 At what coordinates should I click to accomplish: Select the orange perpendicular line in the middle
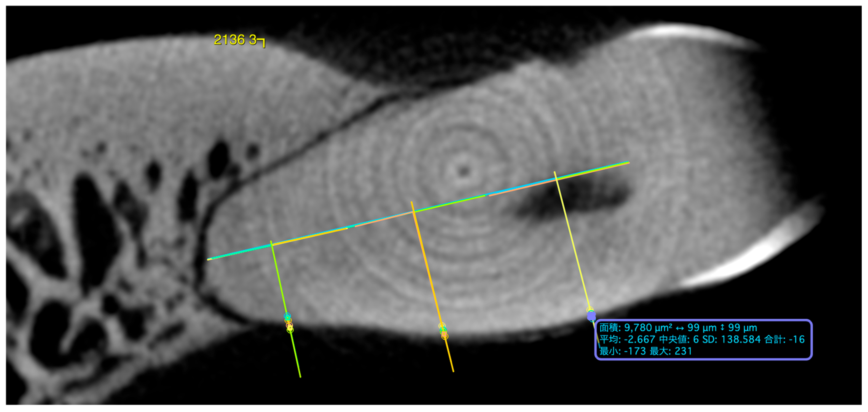point(432,287)
